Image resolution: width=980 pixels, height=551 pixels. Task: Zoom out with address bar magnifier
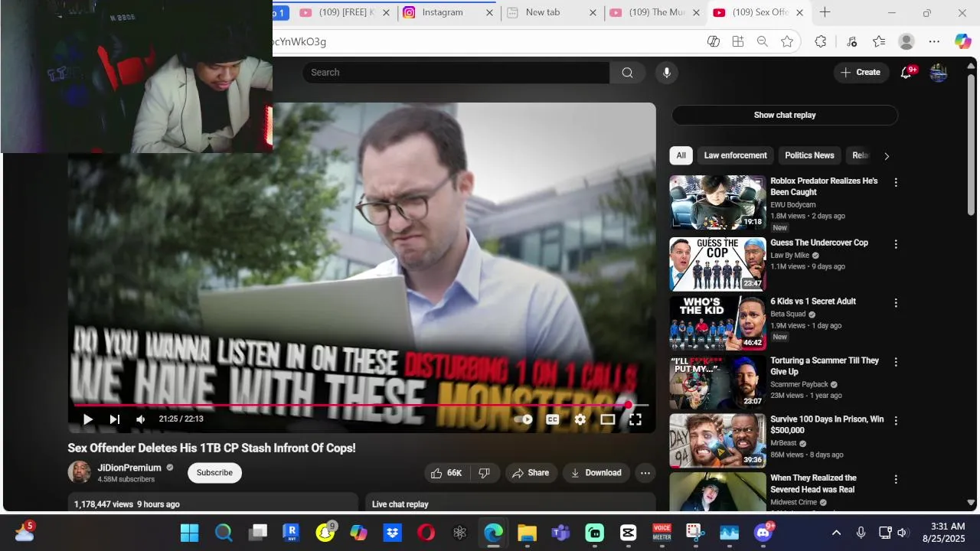pyautogui.click(x=763, y=41)
